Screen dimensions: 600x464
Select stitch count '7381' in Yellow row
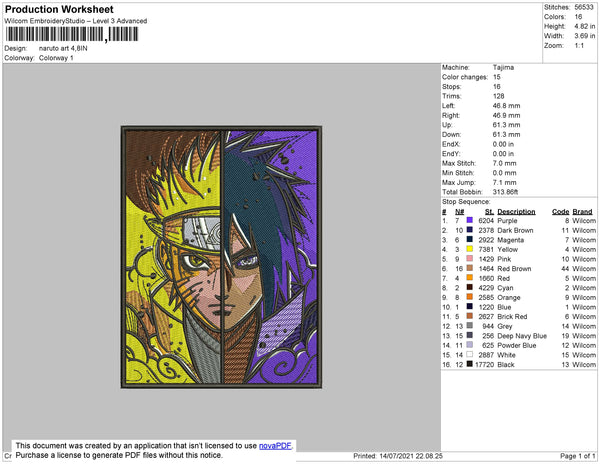[x=486, y=249]
